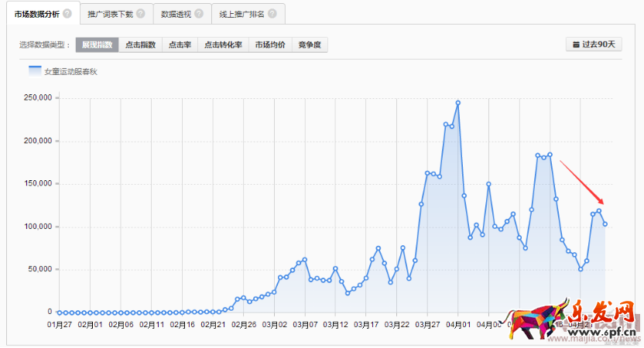Click the 女童运动服春秋 legend label

click(70, 71)
